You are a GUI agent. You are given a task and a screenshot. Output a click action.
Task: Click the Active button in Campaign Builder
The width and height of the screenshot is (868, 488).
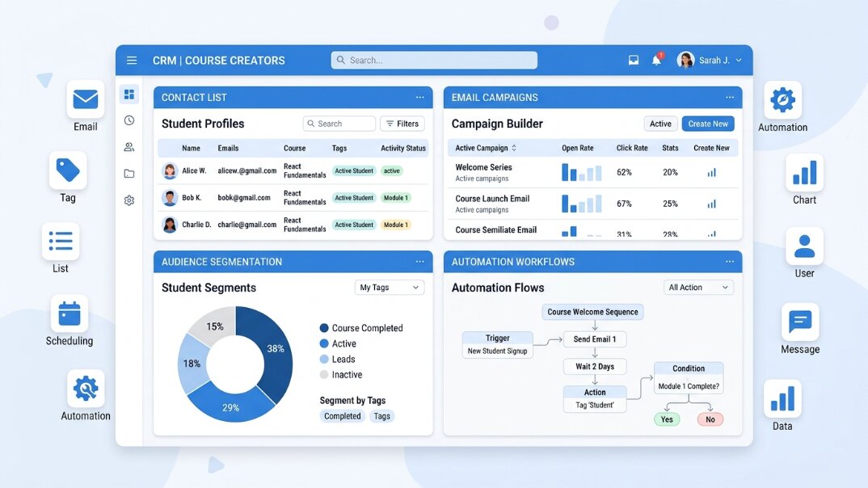[660, 124]
